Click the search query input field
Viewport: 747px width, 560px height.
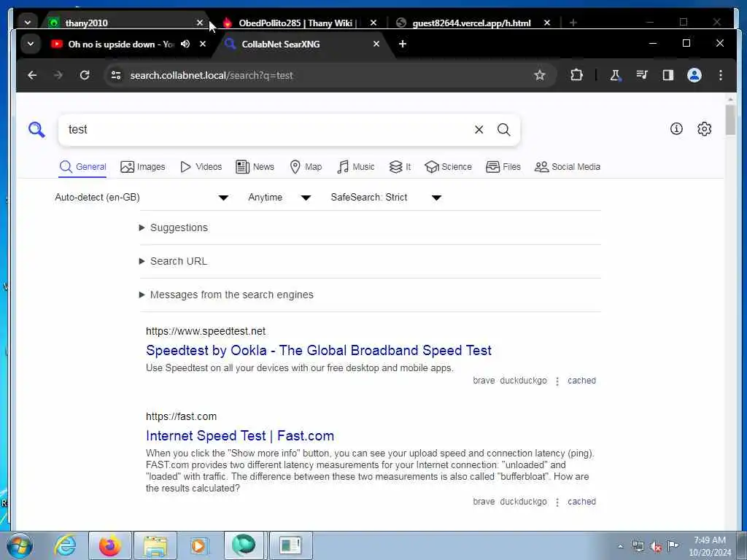click(267, 130)
